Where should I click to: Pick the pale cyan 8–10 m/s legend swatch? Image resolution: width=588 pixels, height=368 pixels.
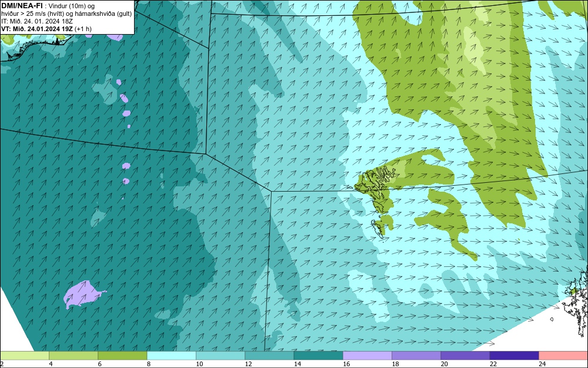click(x=171, y=355)
